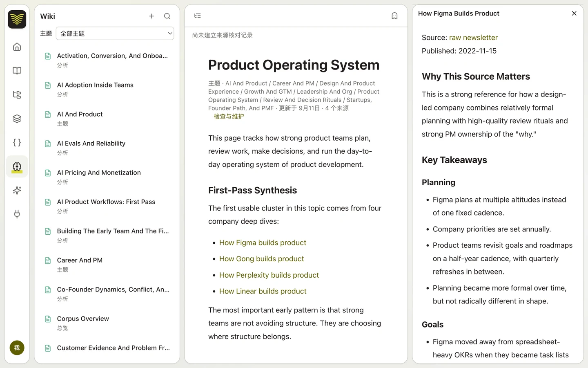This screenshot has width=588, height=368.
Task: Open AI Product Workflows: First Pass page
Action: click(107, 206)
